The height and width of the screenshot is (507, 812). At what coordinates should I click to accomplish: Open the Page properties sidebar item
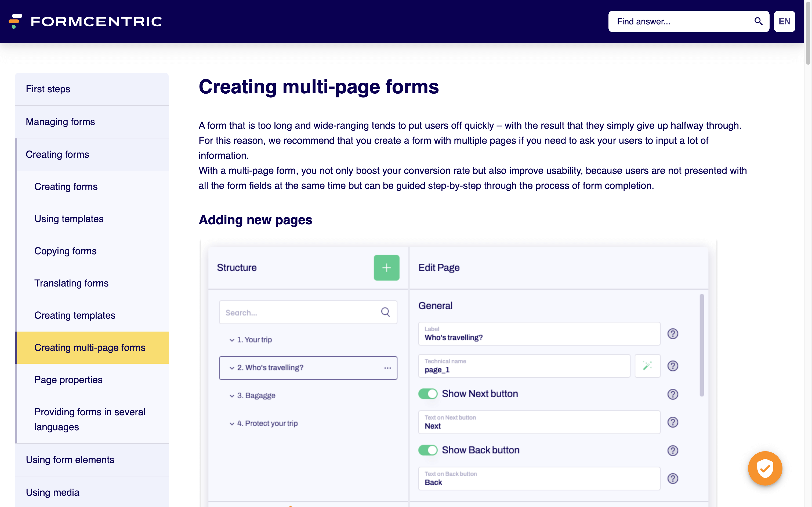(68, 380)
